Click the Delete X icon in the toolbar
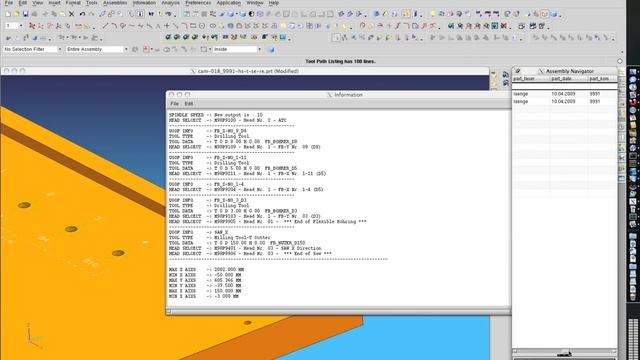Viewport: 640px width, 360px height. coord(71,14)
